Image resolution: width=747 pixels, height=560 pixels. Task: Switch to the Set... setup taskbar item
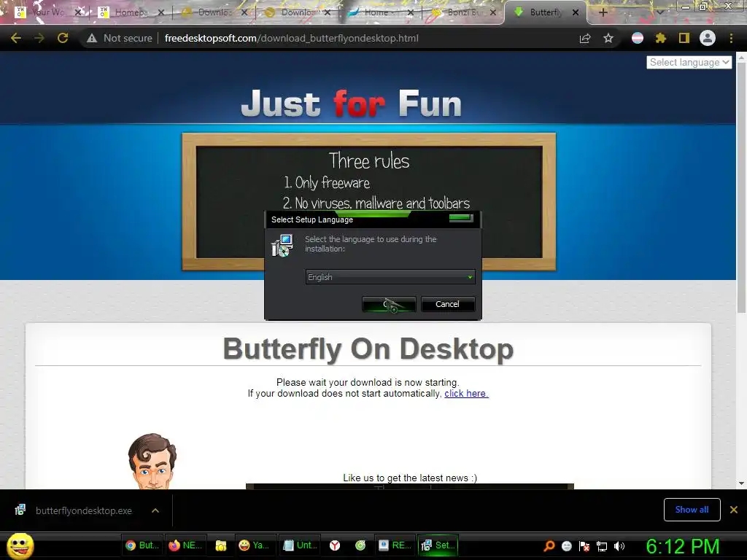pyautogui.click(x=438, y=545)
